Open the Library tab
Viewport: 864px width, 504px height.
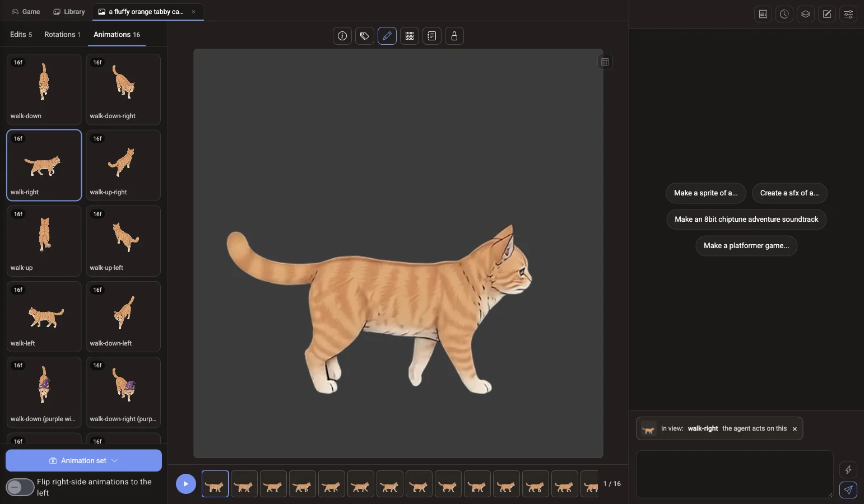pos(69,12)
